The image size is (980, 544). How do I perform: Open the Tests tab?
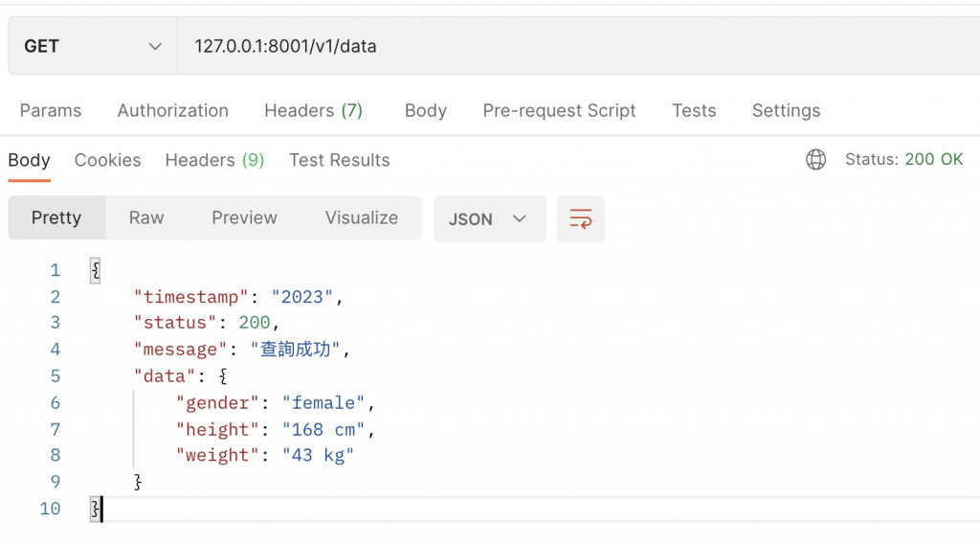coord(694,110)
